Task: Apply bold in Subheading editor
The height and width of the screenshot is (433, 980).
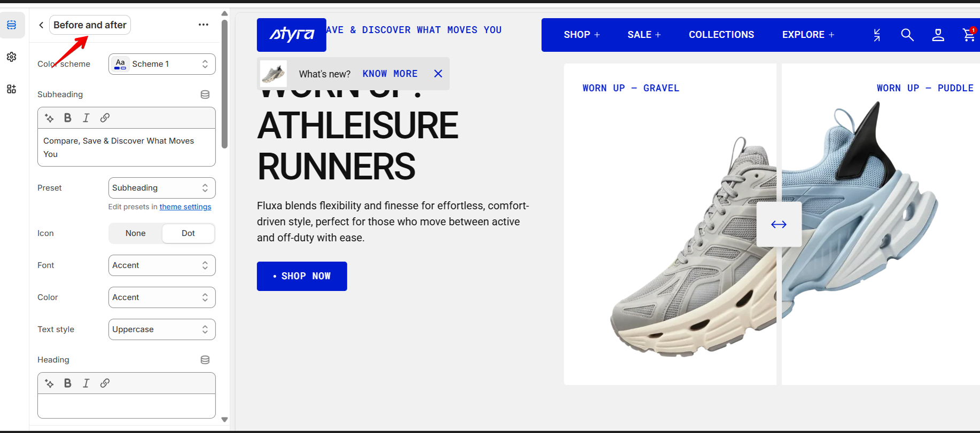Action: click(68, 118)
